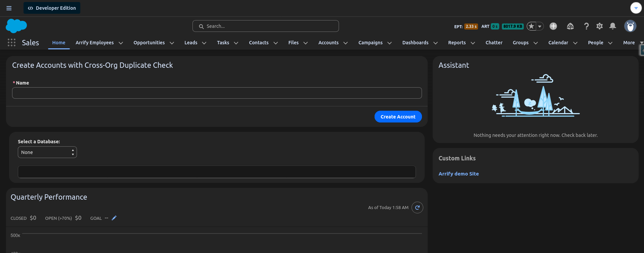The width and height of the screenshot is (644, 253).
Task: Open the Accounts tab
Action: pos(329,43)
